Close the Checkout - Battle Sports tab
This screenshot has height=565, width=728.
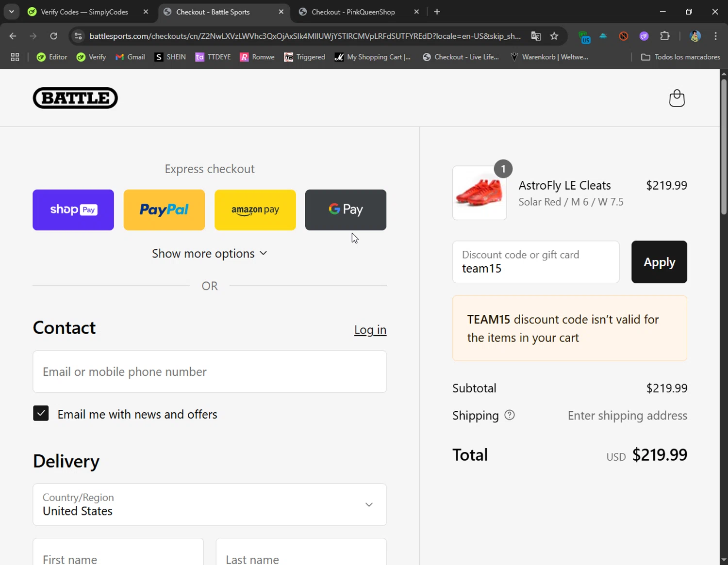tap(281, 12)
